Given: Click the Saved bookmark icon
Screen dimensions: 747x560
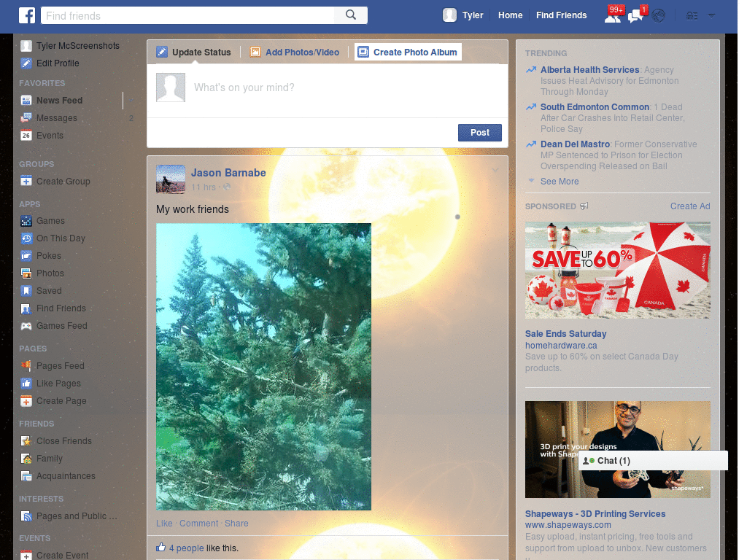Looking at the screenshot, I should pyautogui.click(x=26, y=290).
